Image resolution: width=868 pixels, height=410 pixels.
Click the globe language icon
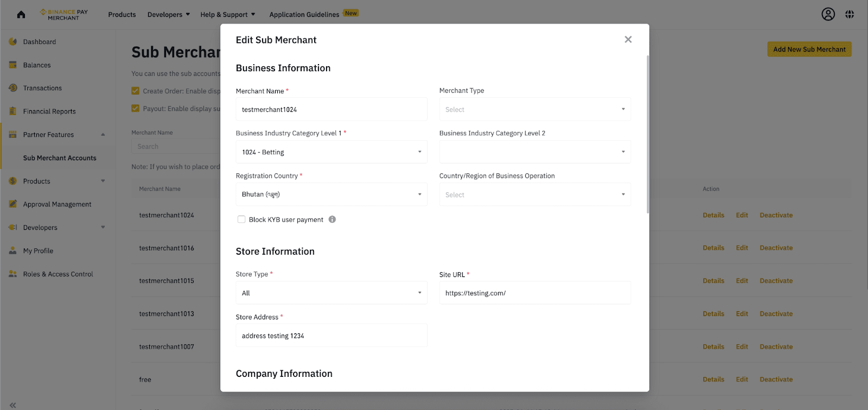pyautogui.click(x=850, y=15)
